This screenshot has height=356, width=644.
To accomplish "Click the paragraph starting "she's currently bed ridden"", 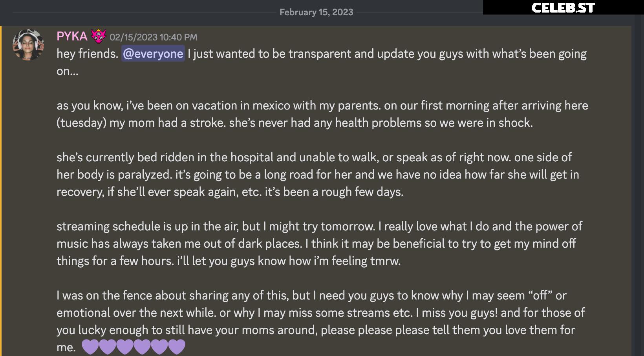I will click(x=318, y=174).
